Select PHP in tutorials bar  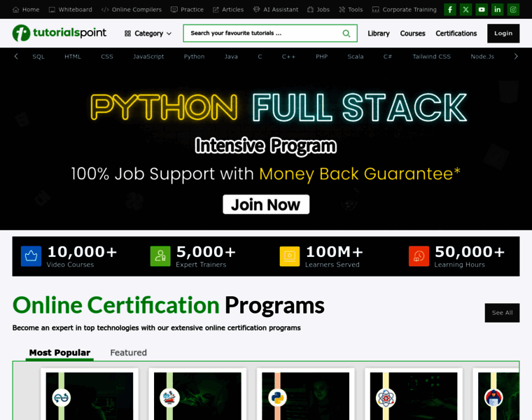click(x=321, y=57)
